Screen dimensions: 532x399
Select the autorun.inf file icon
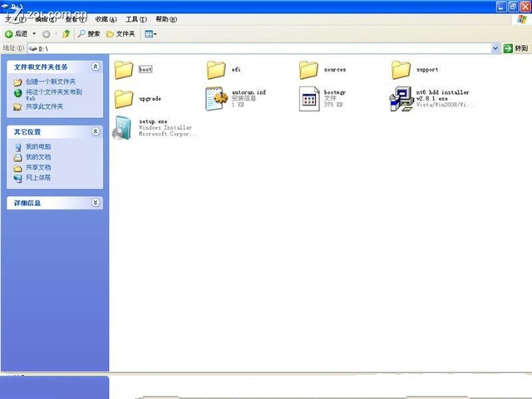[x=216, y=99]
